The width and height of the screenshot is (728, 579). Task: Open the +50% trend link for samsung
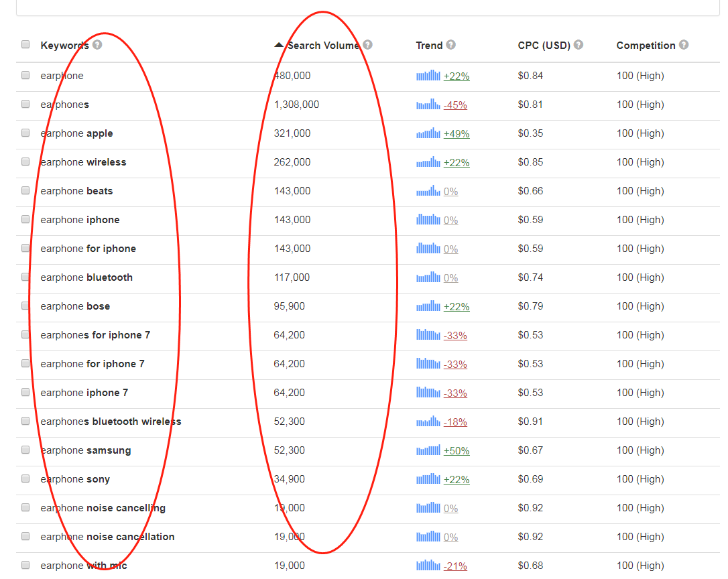pyautogui.click(x=457, y=450)
